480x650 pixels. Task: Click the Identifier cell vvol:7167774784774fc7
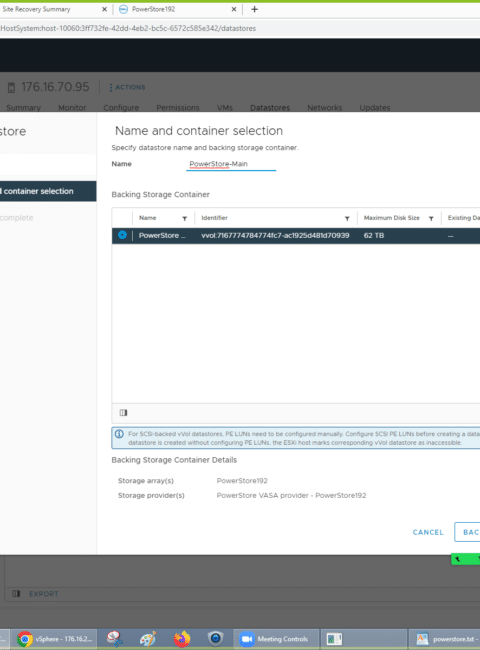275,235
